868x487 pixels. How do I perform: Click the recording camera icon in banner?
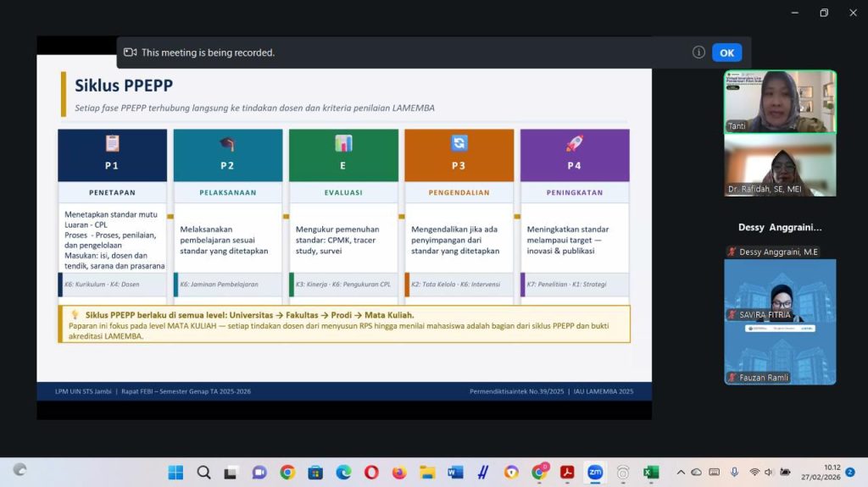coord(130,53)
